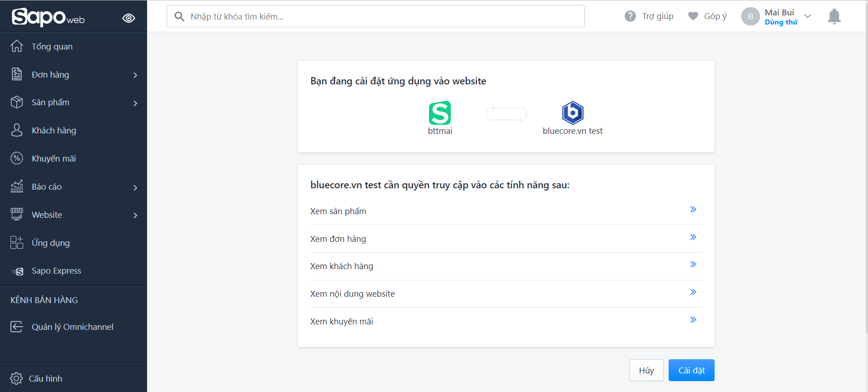Open the Sapo Express sidebar item
The width and height of the screenshot is (868, 392).
56,271
